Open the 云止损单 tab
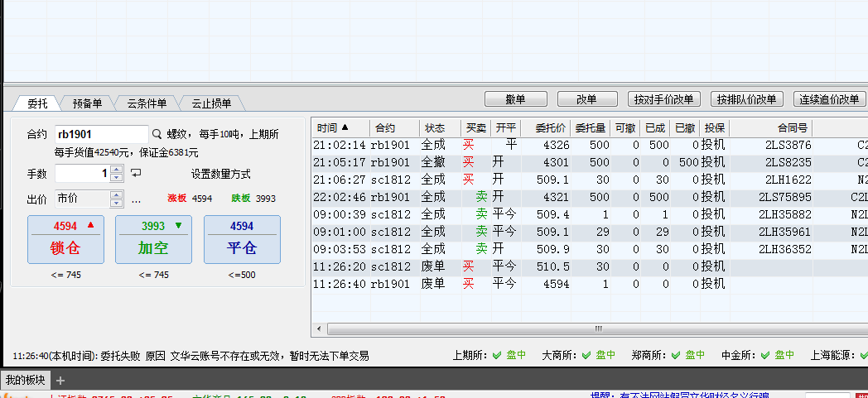Image resolution: width=868 pixels, height=398 pixels. tap(211, 103)
